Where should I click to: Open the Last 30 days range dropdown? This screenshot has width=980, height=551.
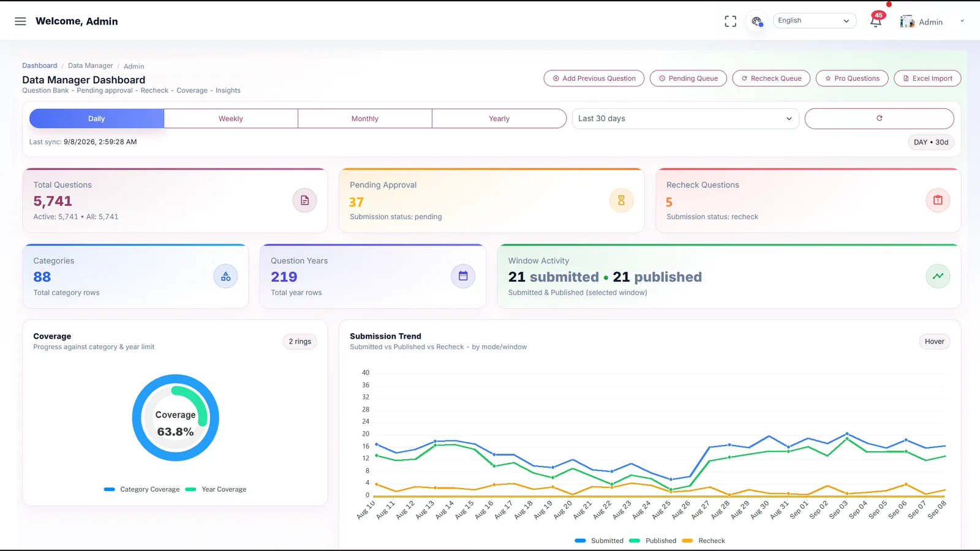(x=685, y=119)
